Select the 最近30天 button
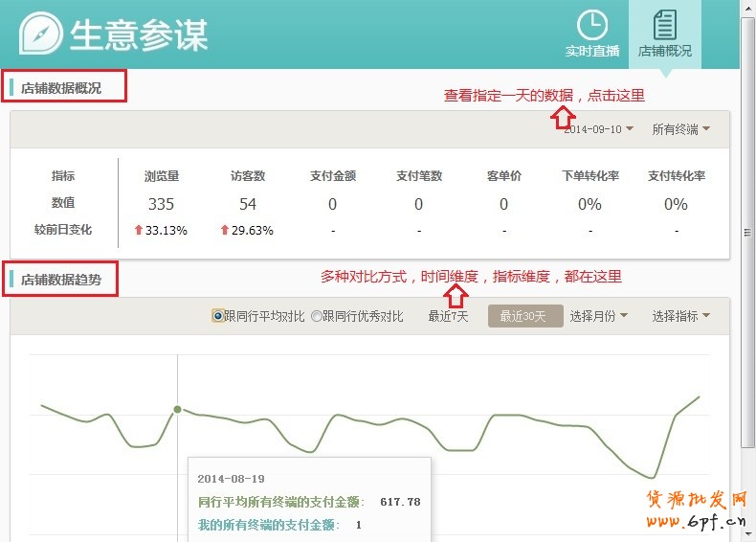Image resolution: width=756 pixels, height=542 pixels. pos(522,316)
